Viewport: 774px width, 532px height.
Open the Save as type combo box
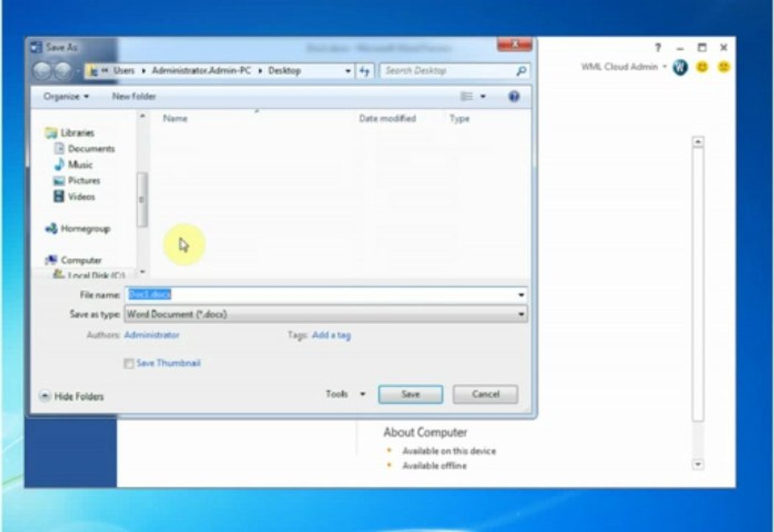pyautogui.click(x=326, y=314)
